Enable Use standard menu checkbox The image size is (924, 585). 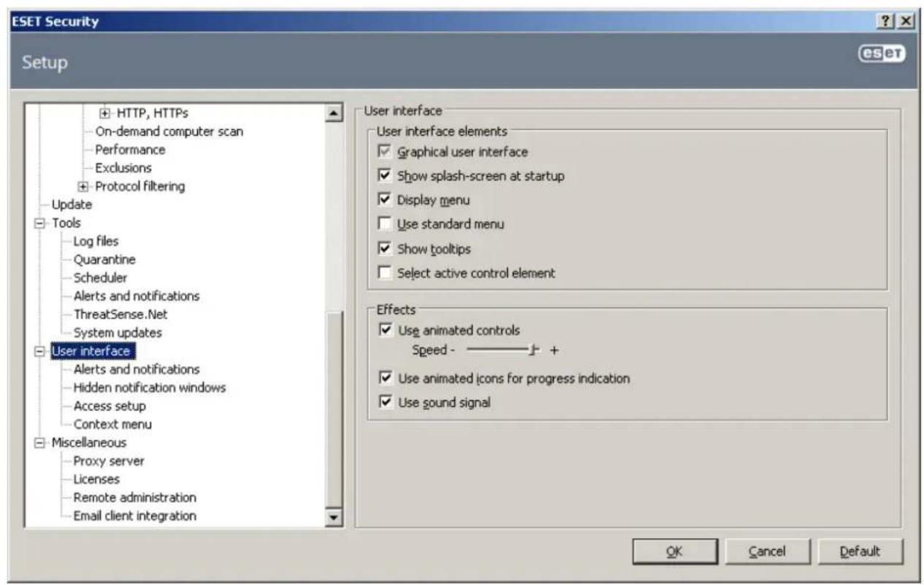coord(385,224)
